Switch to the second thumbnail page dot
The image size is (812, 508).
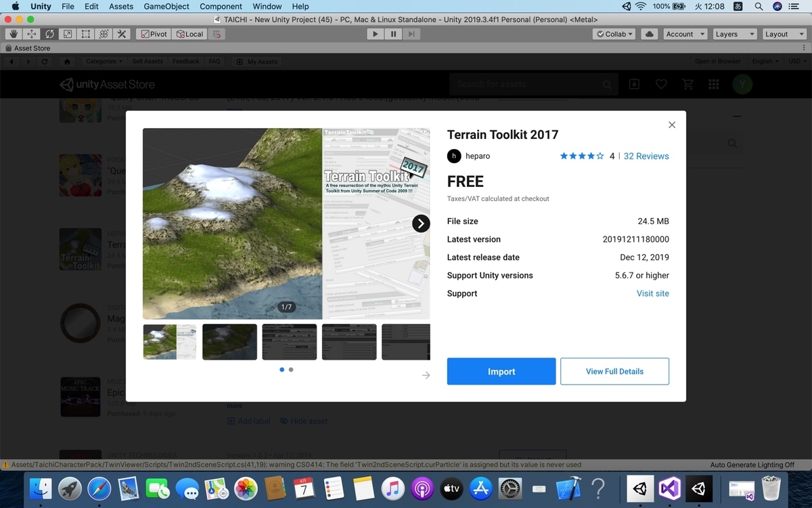(x=291, y=370)
